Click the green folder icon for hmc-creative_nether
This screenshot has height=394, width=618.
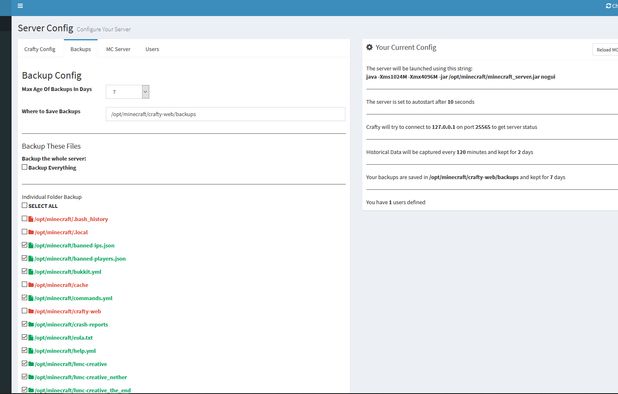[31, 377]
